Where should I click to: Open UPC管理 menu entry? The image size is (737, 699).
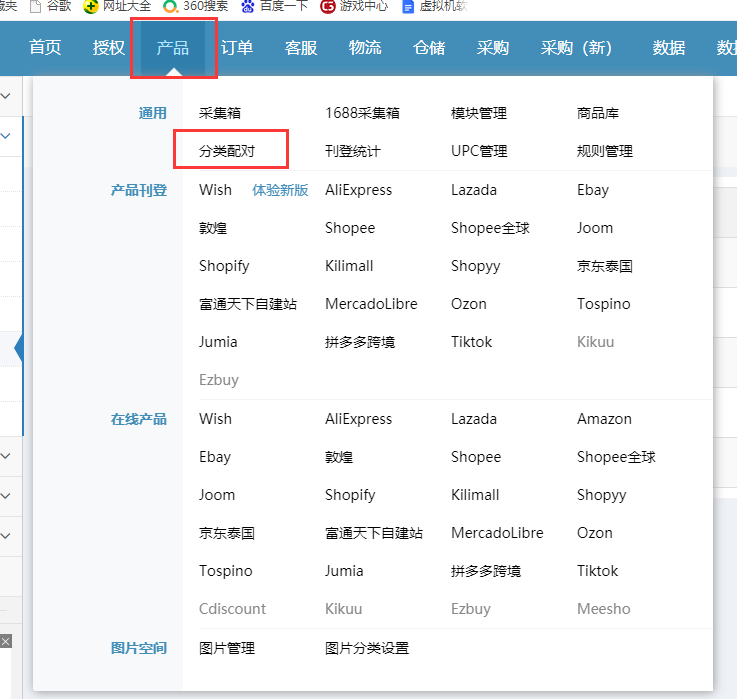pos(479,151)
